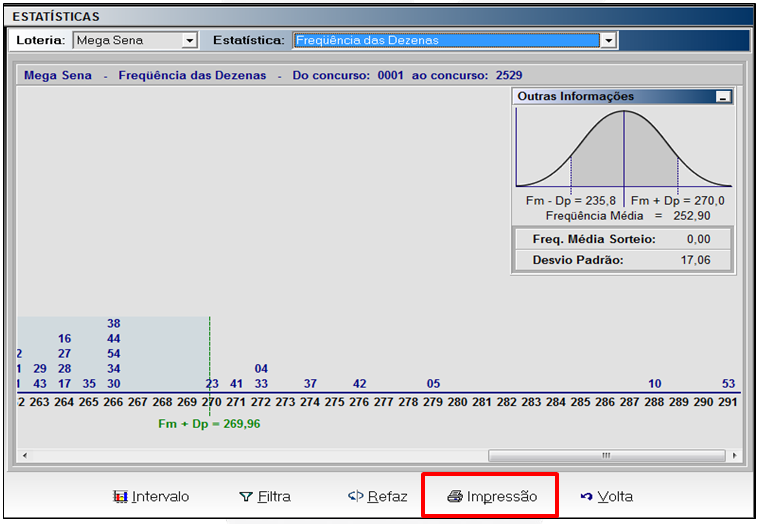The height and width of the screenshot is (524, 761).
Task: Click dezena 33 in the chart
Action: (x=261, y=384)
